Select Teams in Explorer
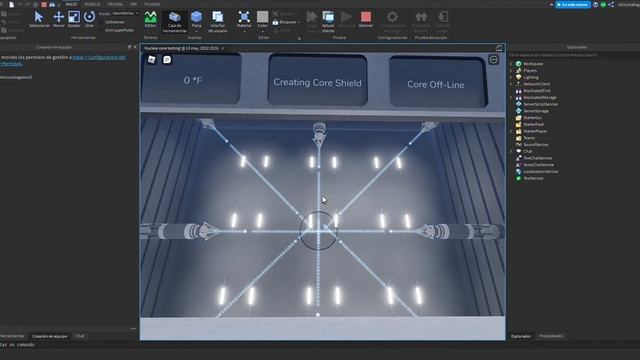 (x=529, y=138)
